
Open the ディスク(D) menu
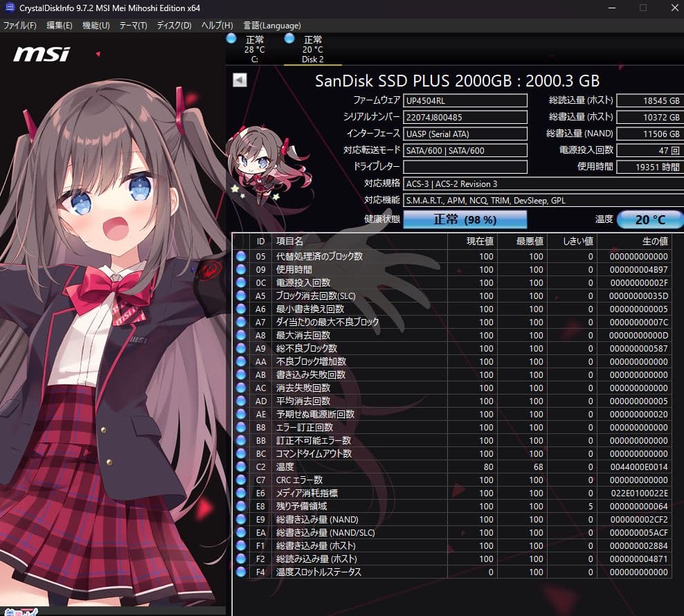[174, 26]
